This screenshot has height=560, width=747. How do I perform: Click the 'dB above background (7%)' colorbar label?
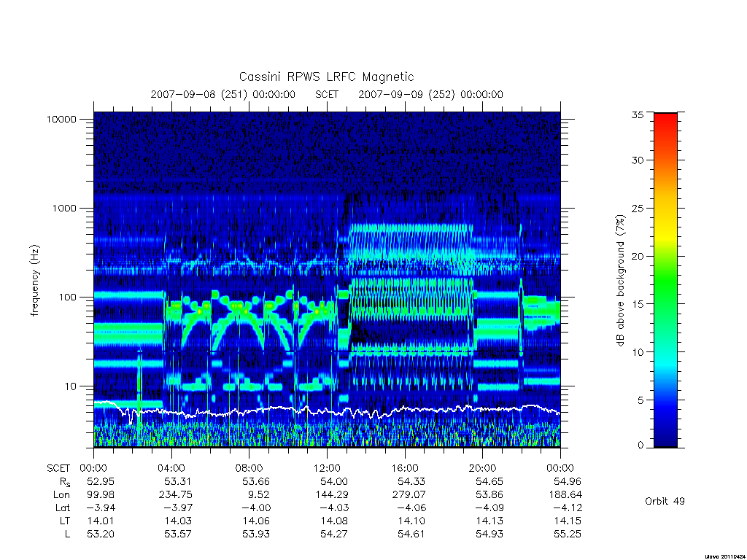pyautogui.click(x=620, y=280)
